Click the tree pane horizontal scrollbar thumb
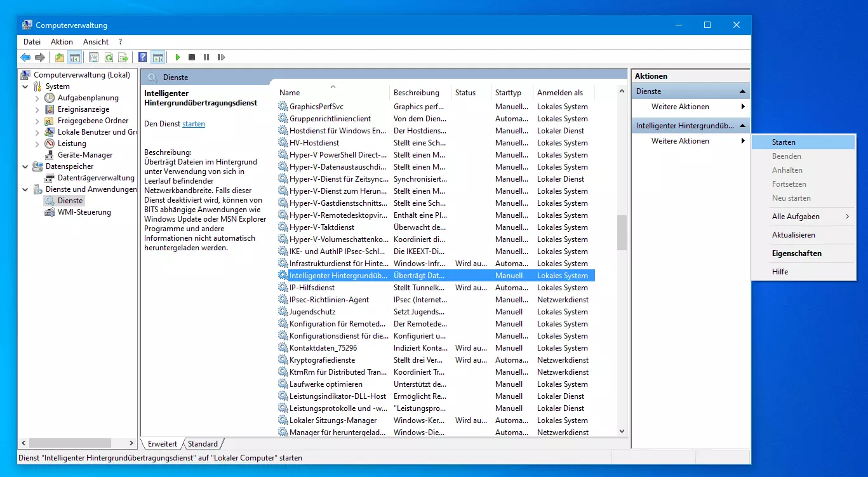The height and width of the screenshot is (477, 868). click(69, 443)
